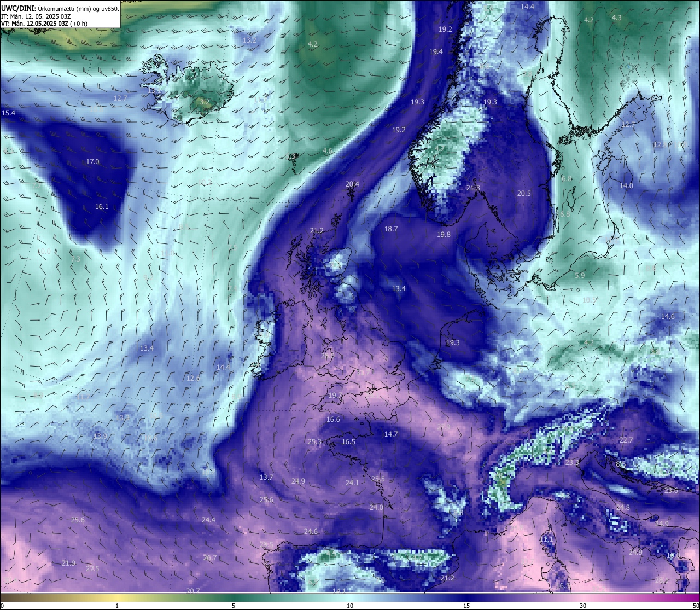Click the 15.4 value at the left edge
The width and height of the screenshot is (700, 610).
tap(8, 113)
